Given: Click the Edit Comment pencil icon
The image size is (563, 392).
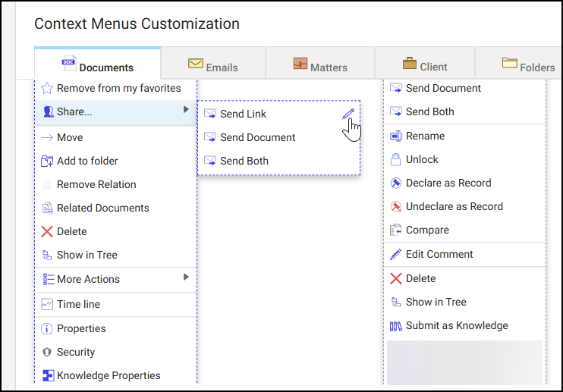Looking at the screenshot, I should click(396, 254).
